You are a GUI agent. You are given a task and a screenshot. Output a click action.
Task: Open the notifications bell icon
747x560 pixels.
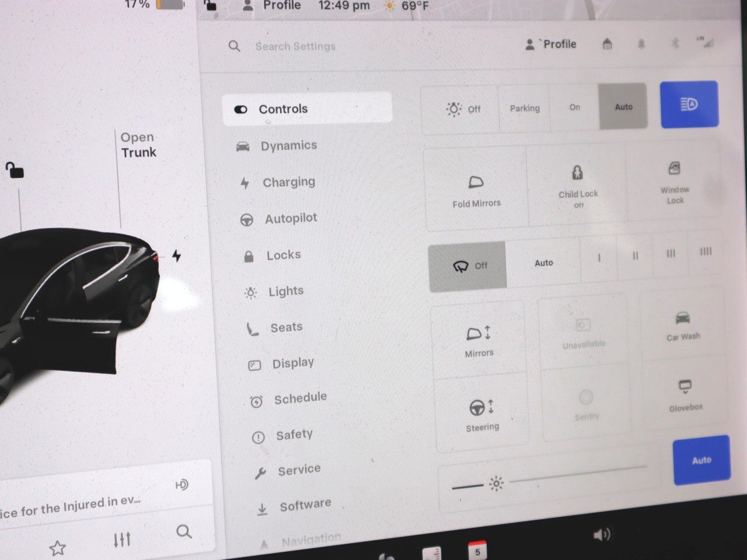pyautogui.click(x=641, y=44)
